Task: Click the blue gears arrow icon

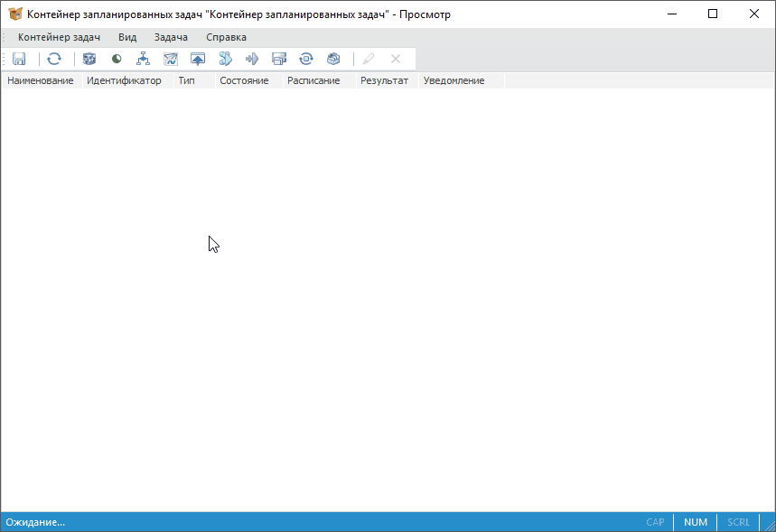Action: [x=225, y=59]
